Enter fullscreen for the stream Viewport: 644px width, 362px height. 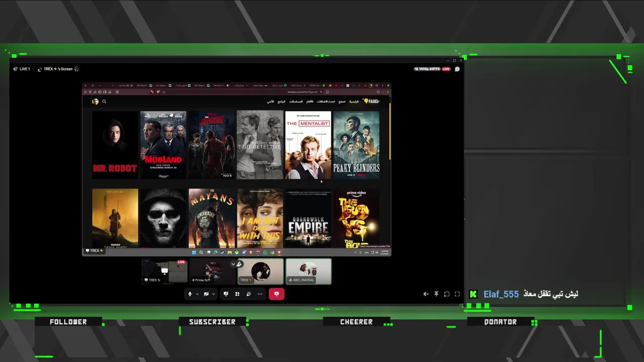point(457,294)
